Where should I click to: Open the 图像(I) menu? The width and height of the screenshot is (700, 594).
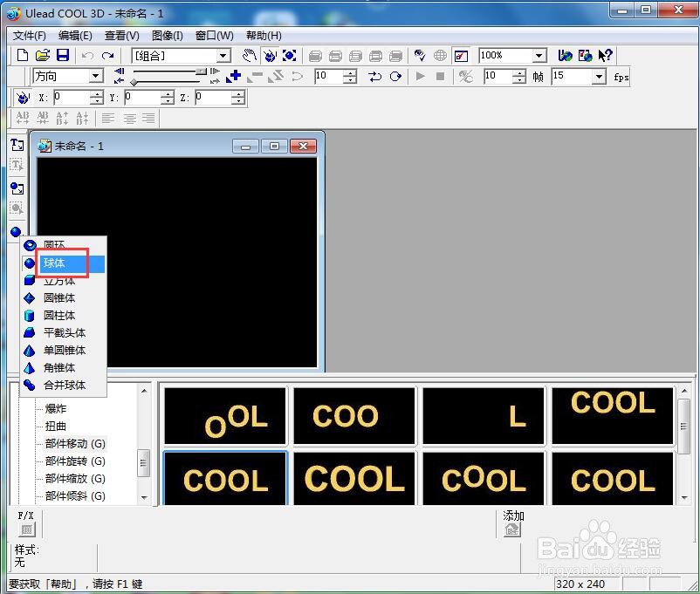[x=167, y=36]
